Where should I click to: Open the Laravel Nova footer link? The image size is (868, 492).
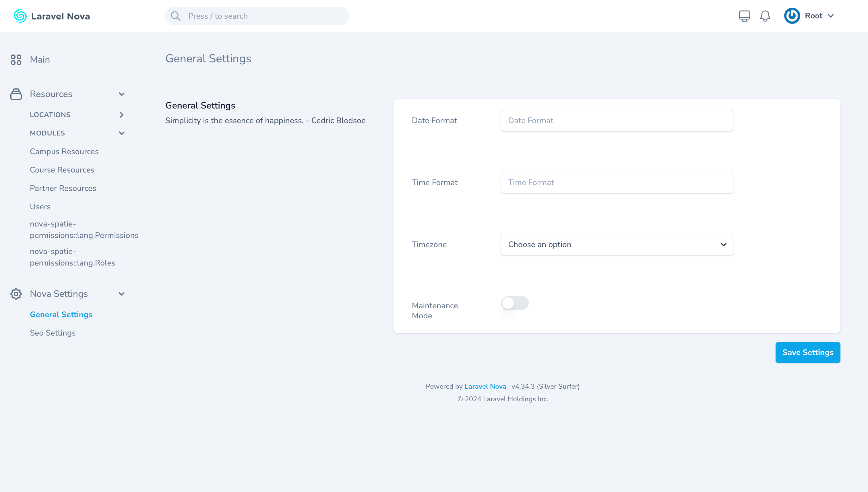coord(485,386)
